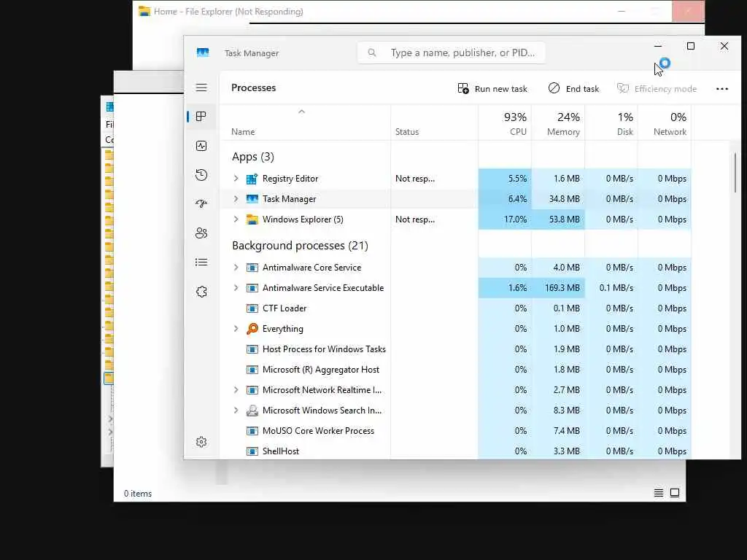The height and width of the screenshot is (560, 747).
Task: Select the ShellHost row name
Action: (x=281, y=451)
